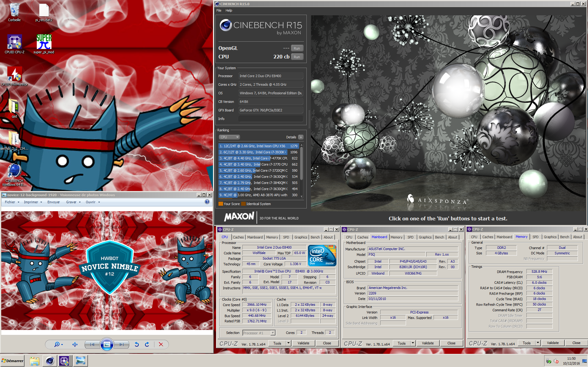This screenshot has height=367, width=588.
Task: Launch the CINEBENCH Windows 64 Bit desktop shortcut
Action: point(14,174)
